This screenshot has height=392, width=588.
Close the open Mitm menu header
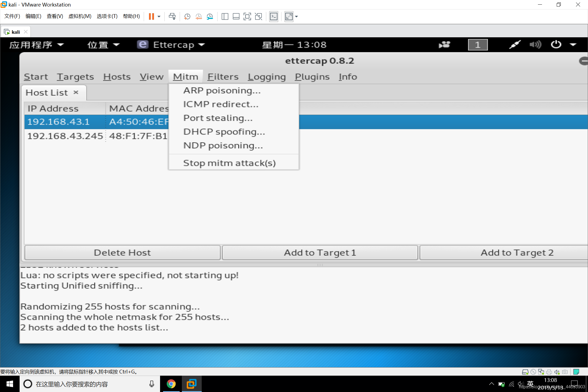pos(186,77)
